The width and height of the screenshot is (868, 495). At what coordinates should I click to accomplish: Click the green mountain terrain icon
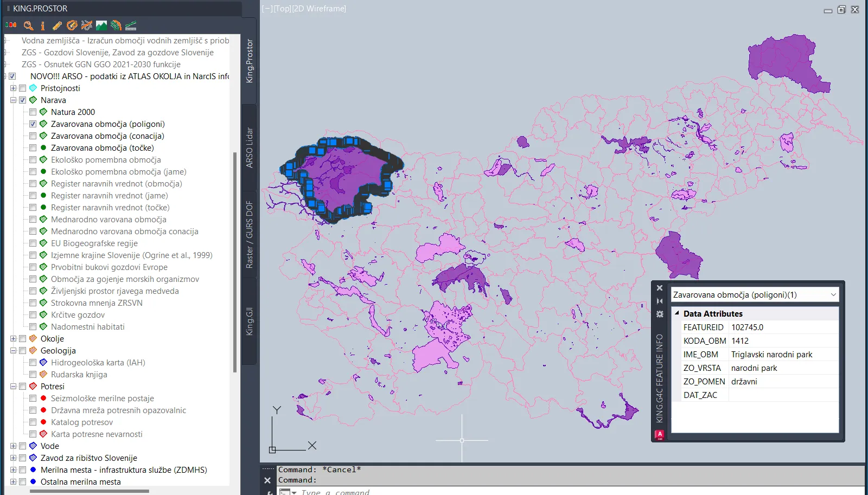(x=101, y=25)
